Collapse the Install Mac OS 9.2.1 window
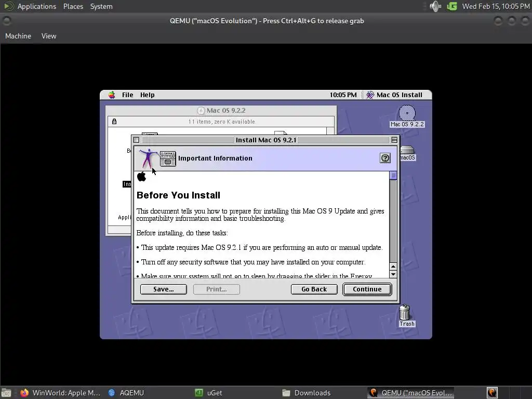Viewport: 532px width, 399px height. point(394,140)
